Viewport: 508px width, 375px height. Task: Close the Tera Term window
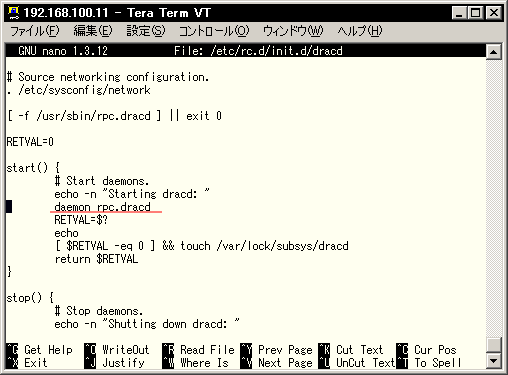[x=494, y=13]
